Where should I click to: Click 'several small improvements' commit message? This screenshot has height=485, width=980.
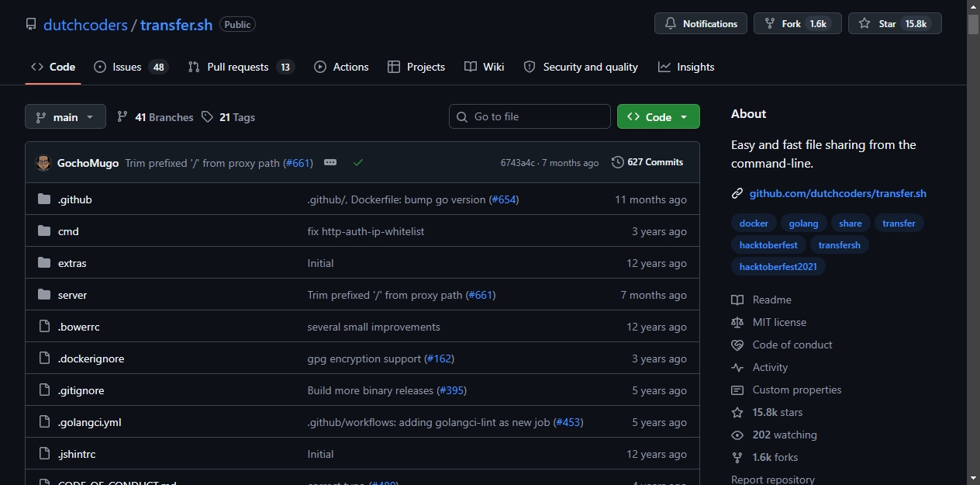click(374, 327)
